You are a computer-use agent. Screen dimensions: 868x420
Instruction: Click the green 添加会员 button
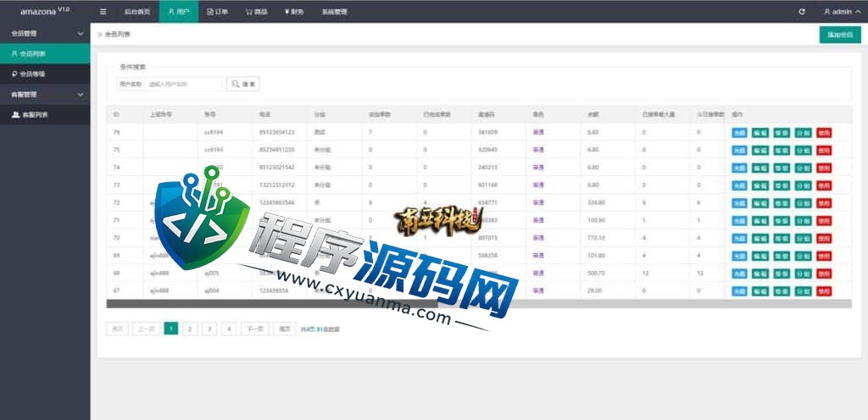coord(840,34)
